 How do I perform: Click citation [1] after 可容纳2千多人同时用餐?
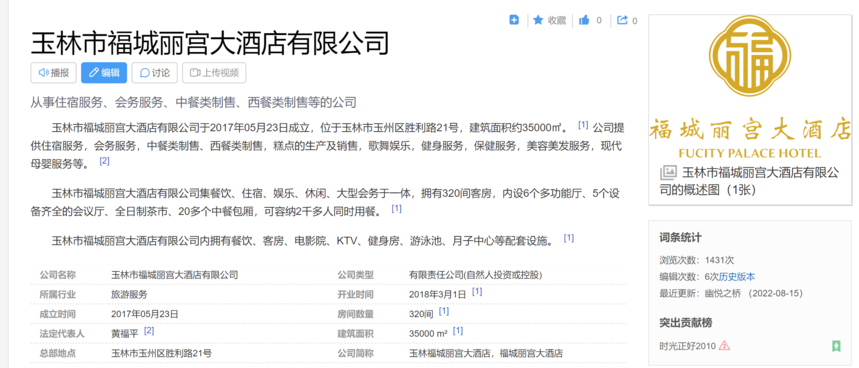coord(396,209)
